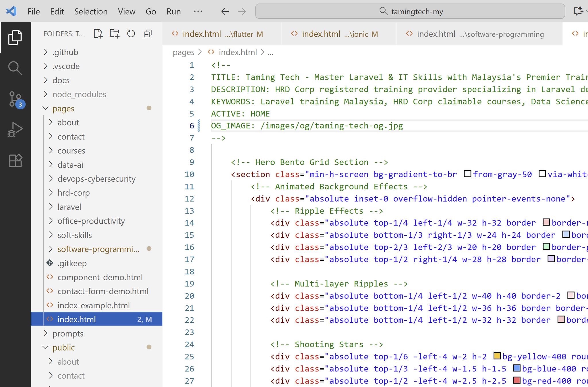Click line number 12 in the gutter
The height and width of the screenshot is (387, 588).
[x=189, y=199]
